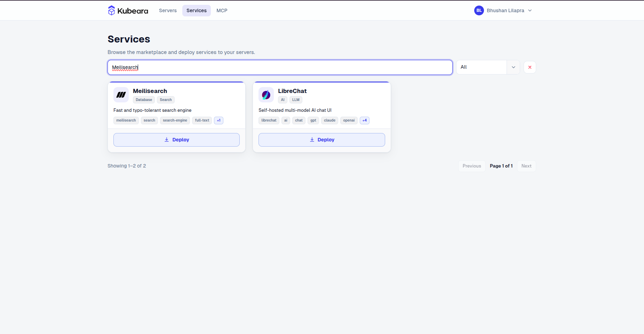Viewport: 644px width, 334px height.
Task: Click the Previous page button
Action: click(x=472, y=166)
